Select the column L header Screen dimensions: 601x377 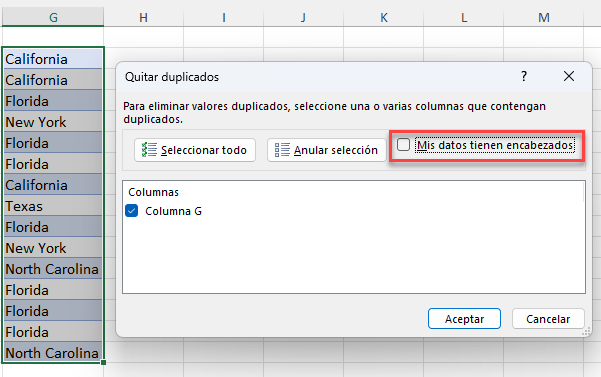[463, 17]
